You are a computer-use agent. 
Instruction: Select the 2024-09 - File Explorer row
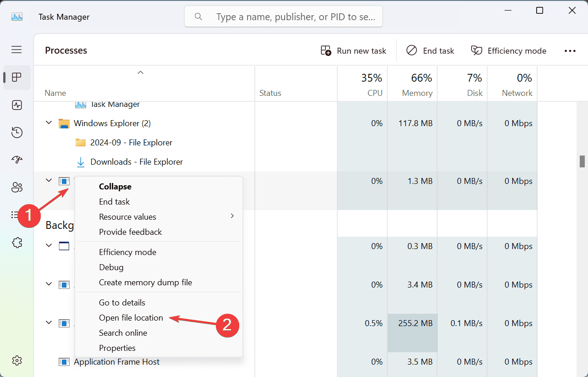coord(286,143)
